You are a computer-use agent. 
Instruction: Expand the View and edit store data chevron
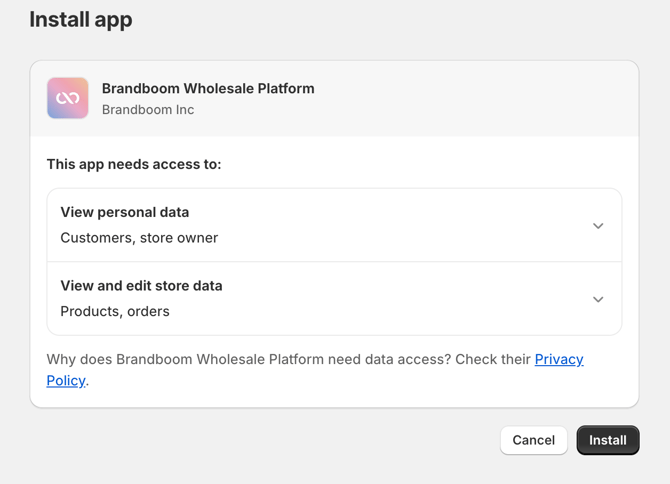pyautogui.click(x=598, y=299)
